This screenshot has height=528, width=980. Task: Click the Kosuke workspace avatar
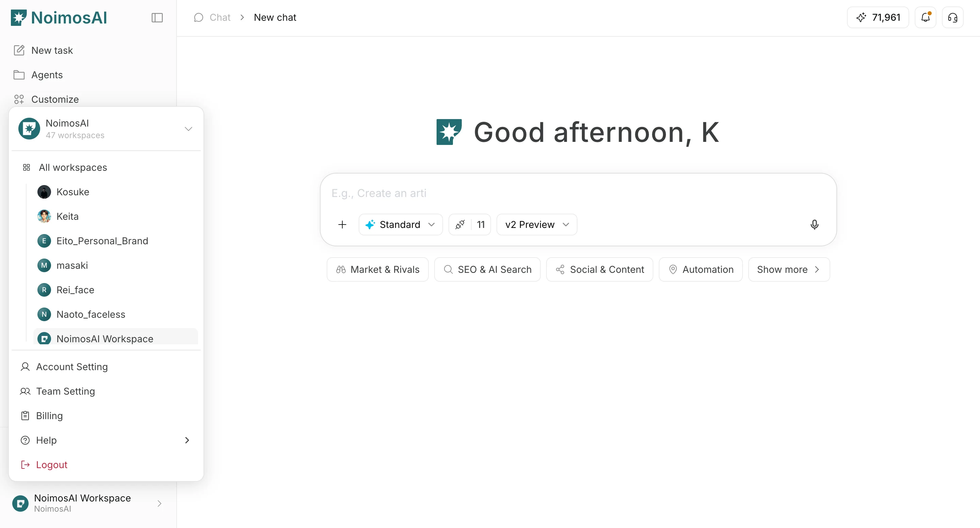44,192
